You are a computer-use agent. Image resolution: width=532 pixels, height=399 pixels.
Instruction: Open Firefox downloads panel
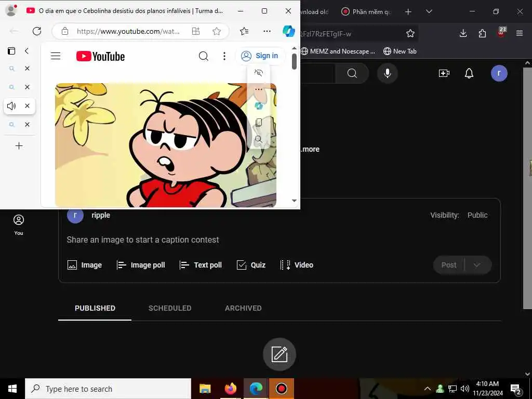click(463, 33)
